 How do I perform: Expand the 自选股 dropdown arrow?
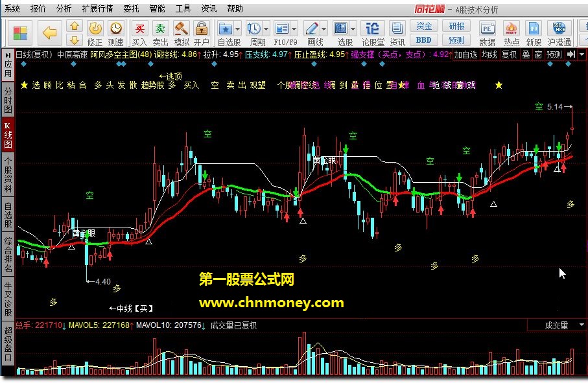tap(237, 29)
